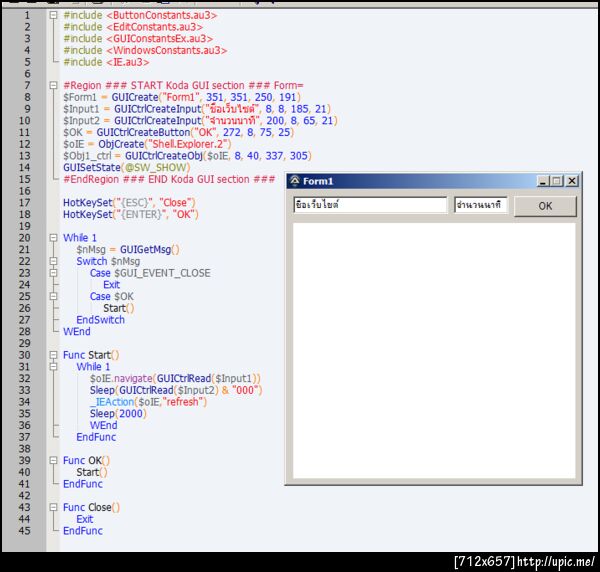The height and width of the screenshot is (572, 600).
Task: Click "<IE.au3>" on line 5
Action: click(127, 62)
